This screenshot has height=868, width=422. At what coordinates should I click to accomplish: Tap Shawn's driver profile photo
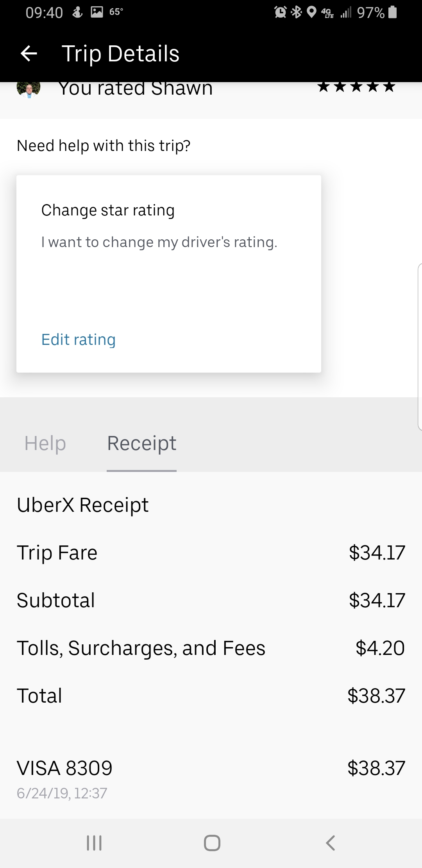29,88
